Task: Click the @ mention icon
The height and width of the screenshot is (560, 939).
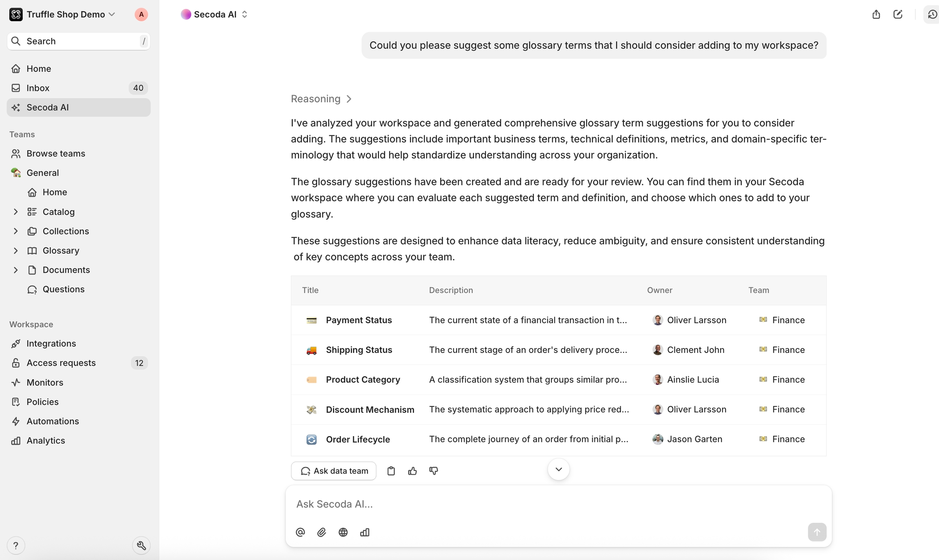Action: 300,532
